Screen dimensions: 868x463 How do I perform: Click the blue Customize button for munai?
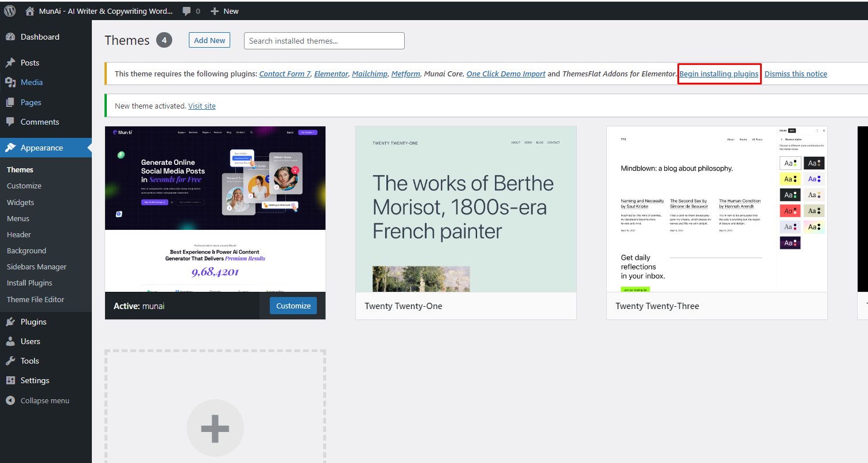293,306
